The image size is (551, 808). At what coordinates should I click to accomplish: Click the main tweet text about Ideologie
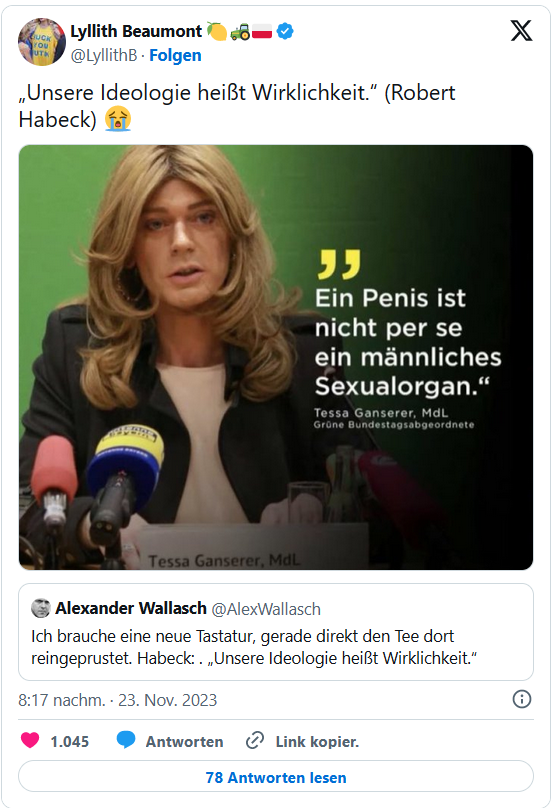237,106
